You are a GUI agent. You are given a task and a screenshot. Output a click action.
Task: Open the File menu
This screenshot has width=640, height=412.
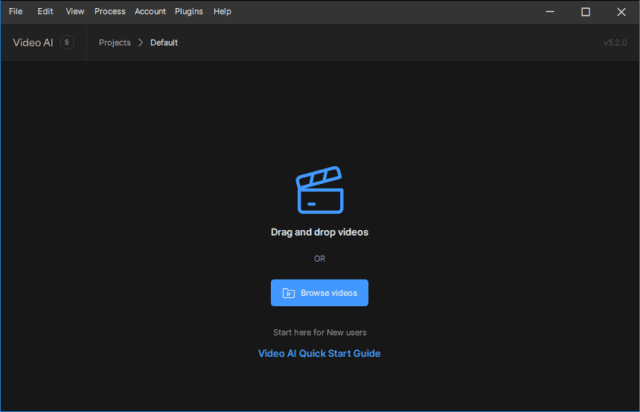pos(16,11)
